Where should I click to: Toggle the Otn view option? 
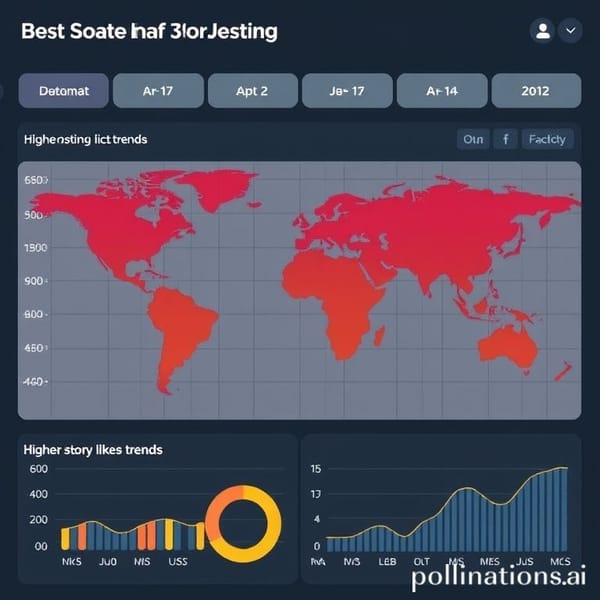(x=473, y=139)
